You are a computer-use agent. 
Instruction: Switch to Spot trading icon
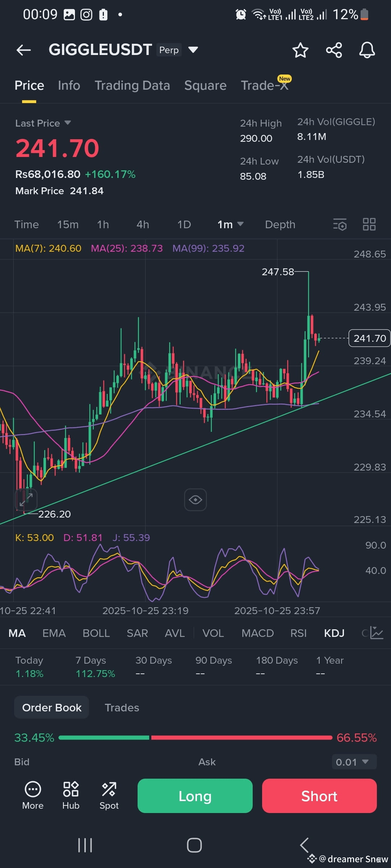(109, 795)
